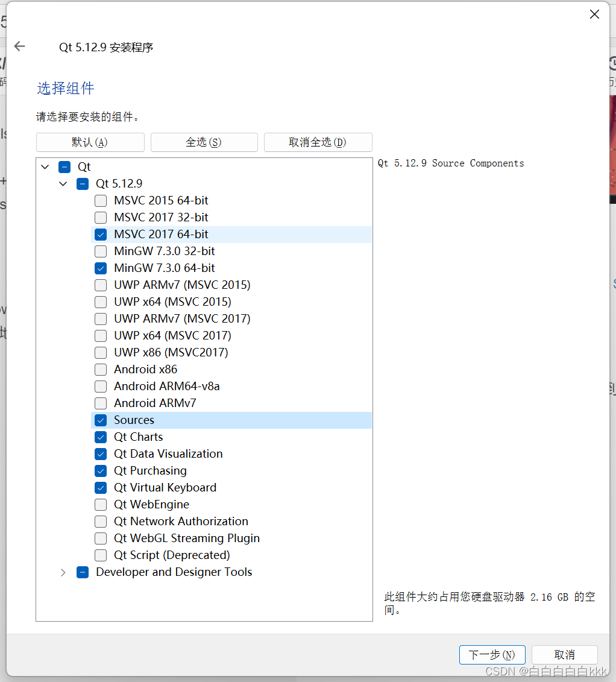Check the Android x86 checkbox
616x682 pixels.
[101, 369]
